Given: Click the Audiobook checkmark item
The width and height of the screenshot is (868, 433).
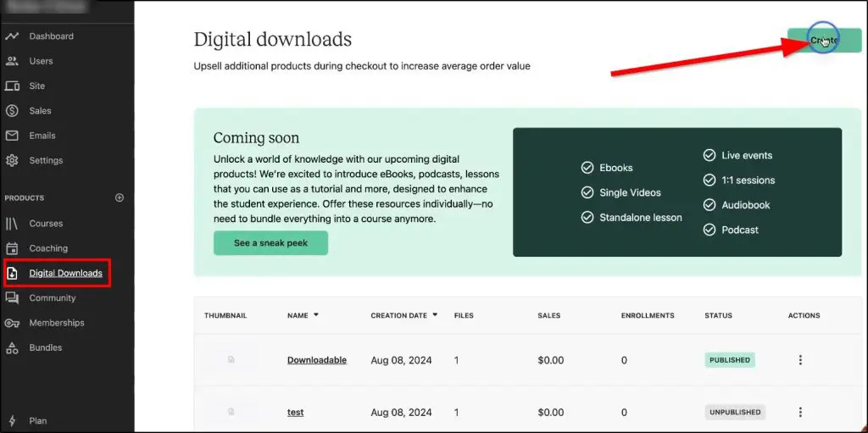Looking at the screenshot, I should point(737,205).
